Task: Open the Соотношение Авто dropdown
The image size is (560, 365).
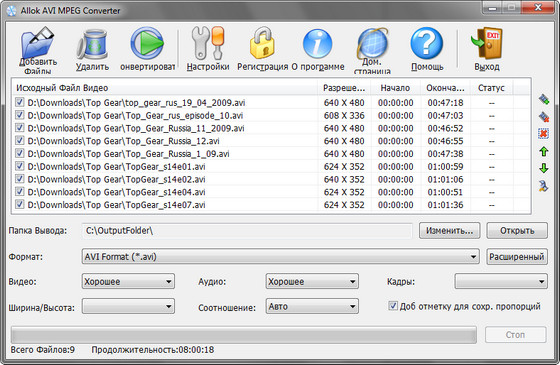Action: coord(312,306)
